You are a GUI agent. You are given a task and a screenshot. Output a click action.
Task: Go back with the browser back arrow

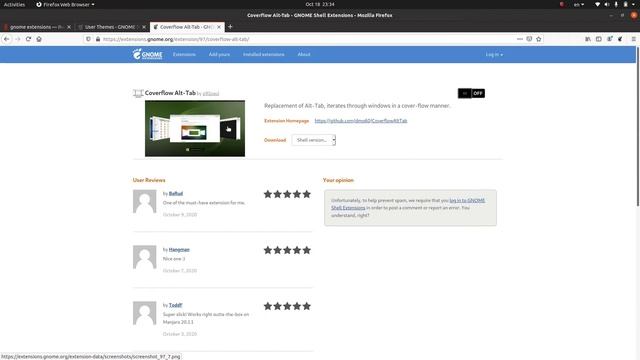7,39
